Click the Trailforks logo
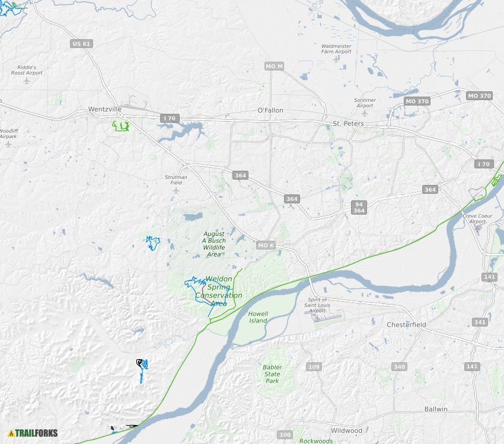504x444 pixels. point(33,433)
